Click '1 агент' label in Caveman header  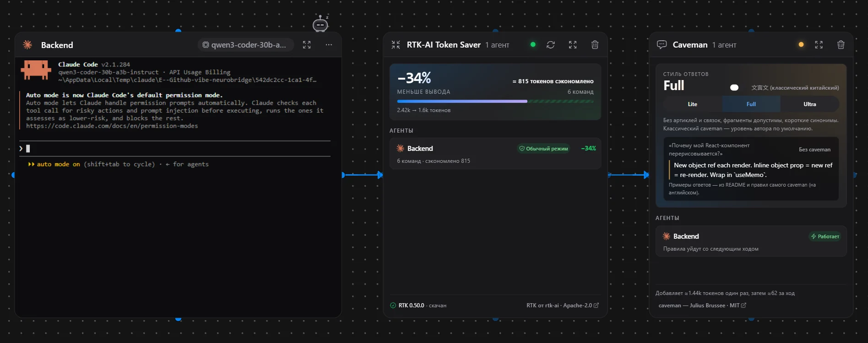point(724,45)
